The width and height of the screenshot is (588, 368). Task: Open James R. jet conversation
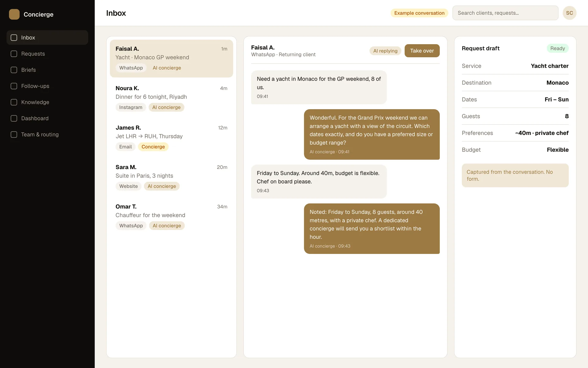tap(171, 137)
